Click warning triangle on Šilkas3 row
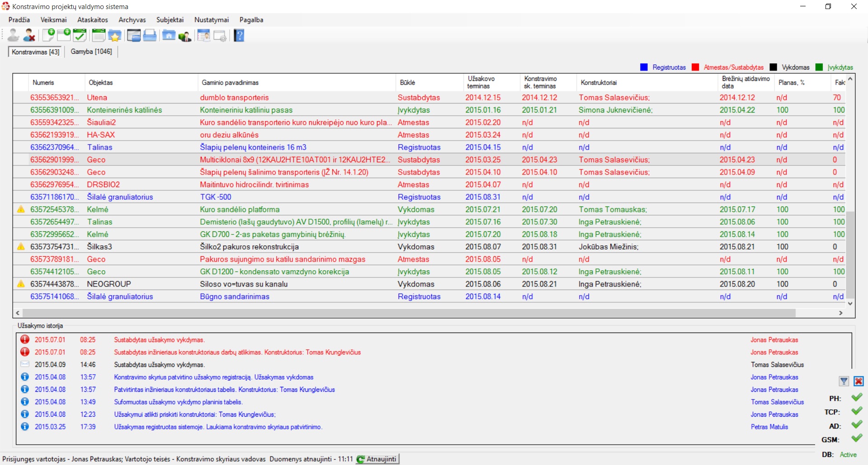Screen dimensions: 868x465 click(x=21, y=246)
